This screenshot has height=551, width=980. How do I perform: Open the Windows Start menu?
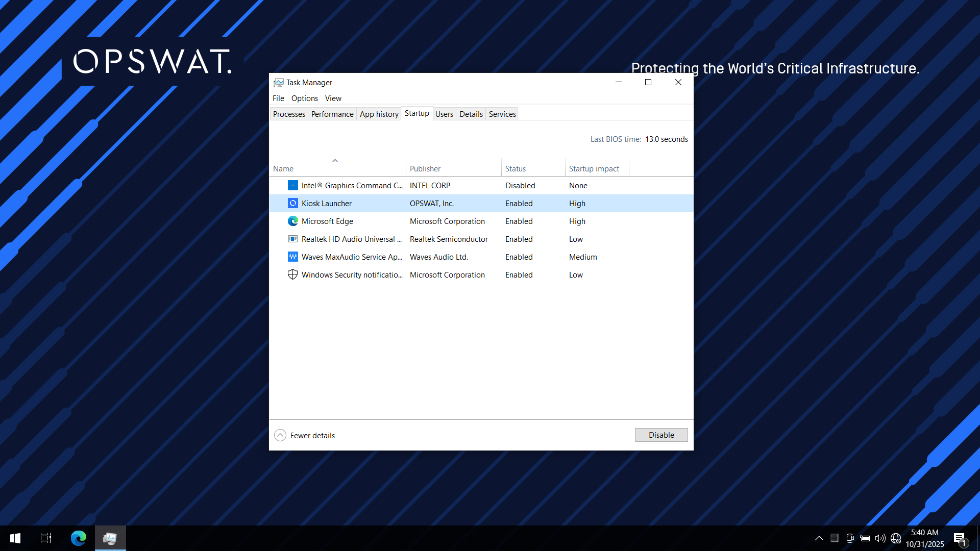[x=15, y=538]
